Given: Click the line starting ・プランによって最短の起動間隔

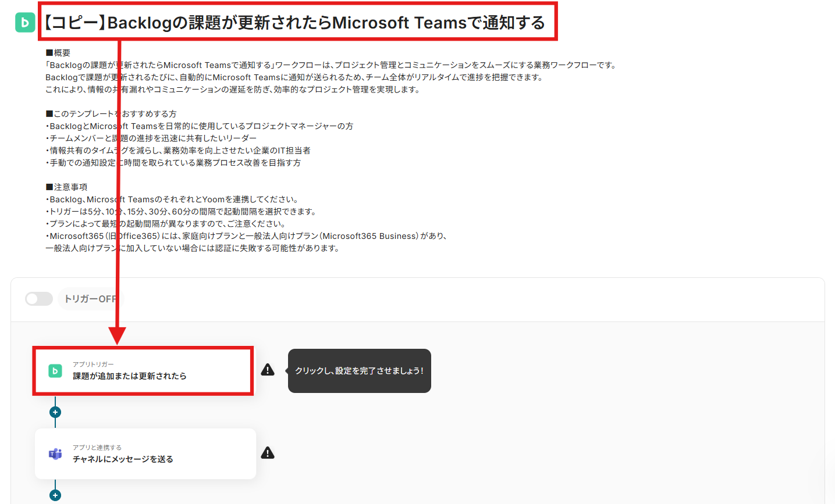Looking at the screenshot, I should pos(166,224).
